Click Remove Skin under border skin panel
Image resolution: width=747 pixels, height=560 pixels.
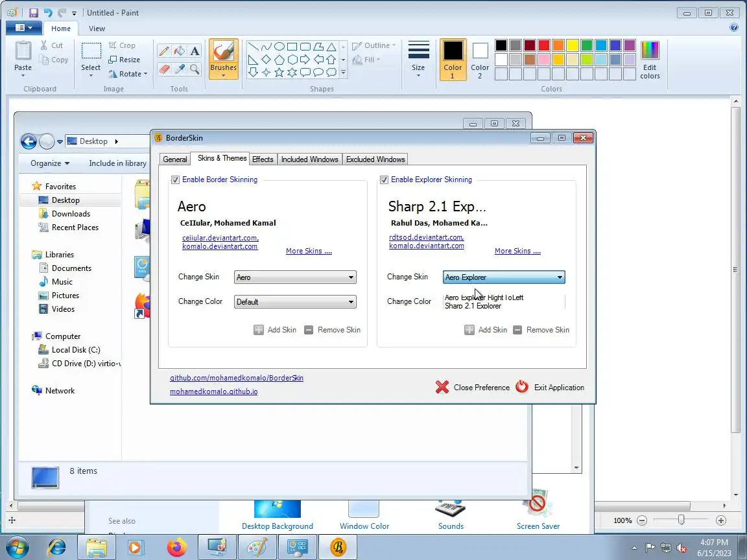[332, 329]
